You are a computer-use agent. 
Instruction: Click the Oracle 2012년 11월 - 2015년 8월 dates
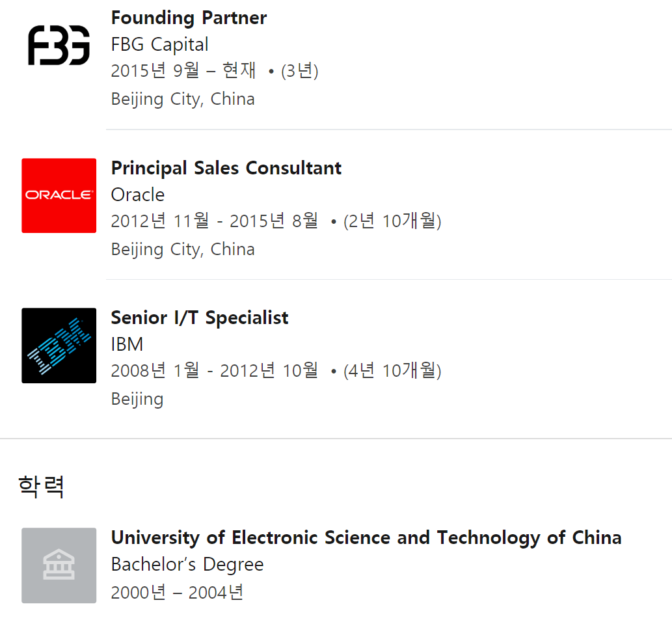click(x=214, y=221)
